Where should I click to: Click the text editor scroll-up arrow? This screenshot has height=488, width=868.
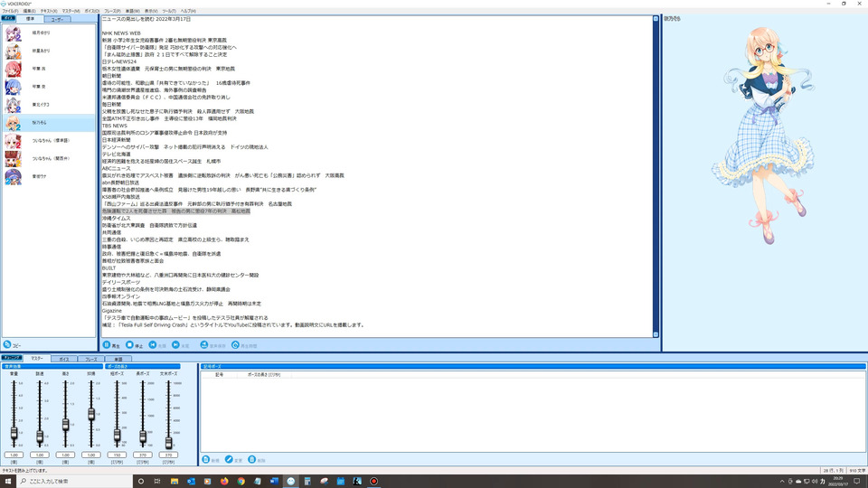[656, 19]
